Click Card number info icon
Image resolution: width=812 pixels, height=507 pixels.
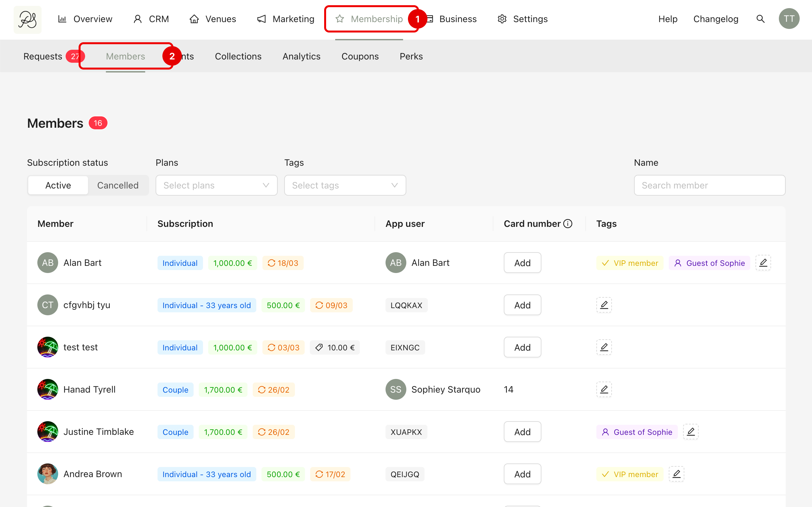point(568,224)
